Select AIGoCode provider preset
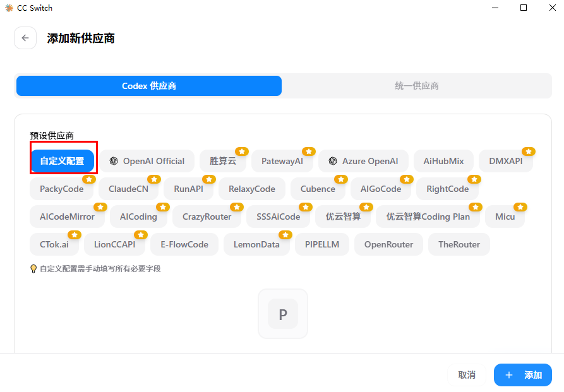 (x=381, y=189)
